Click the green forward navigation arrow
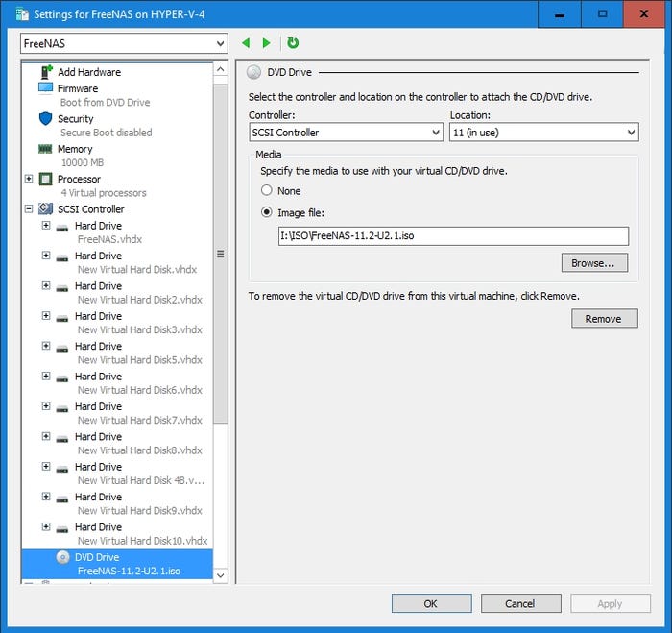The width and height of the screenshot is (672, 633). tap(266, 43)
